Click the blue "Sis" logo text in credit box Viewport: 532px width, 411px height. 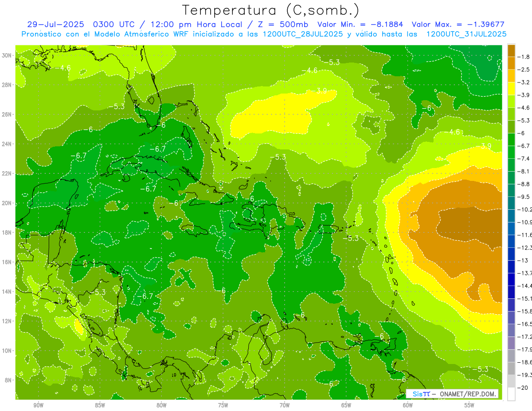417,394
